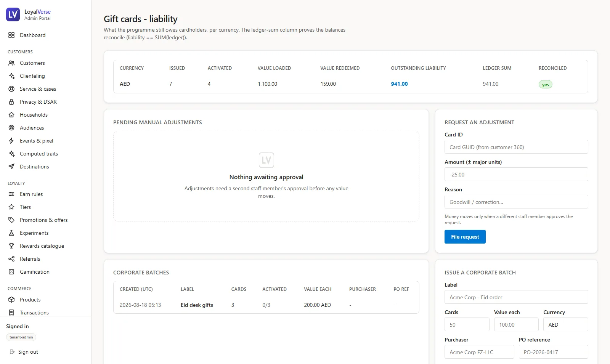This screenshot has height=364, width=610.
Task: Click the Gamification dice icon
Action: [x=11, y=272]
